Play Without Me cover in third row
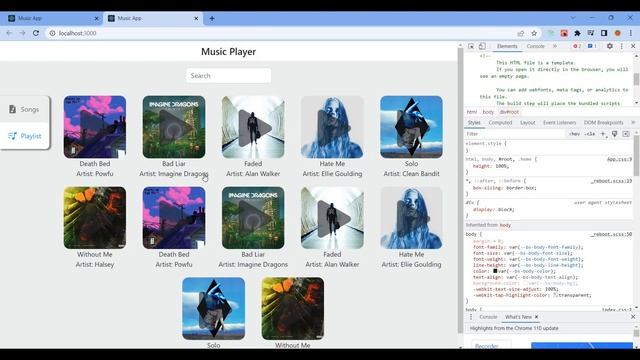The image size is (640, 360). [x=293, y=309]
